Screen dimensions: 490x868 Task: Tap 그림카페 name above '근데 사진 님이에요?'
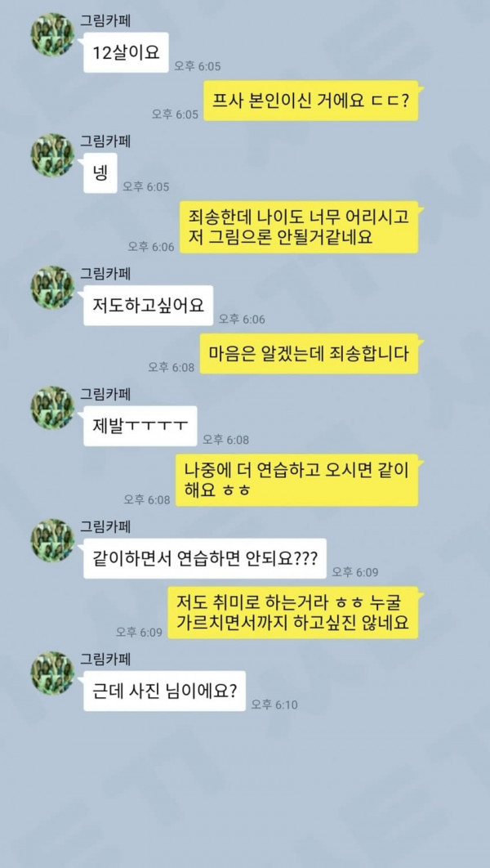pyautogui.click(x=105, y=659)
